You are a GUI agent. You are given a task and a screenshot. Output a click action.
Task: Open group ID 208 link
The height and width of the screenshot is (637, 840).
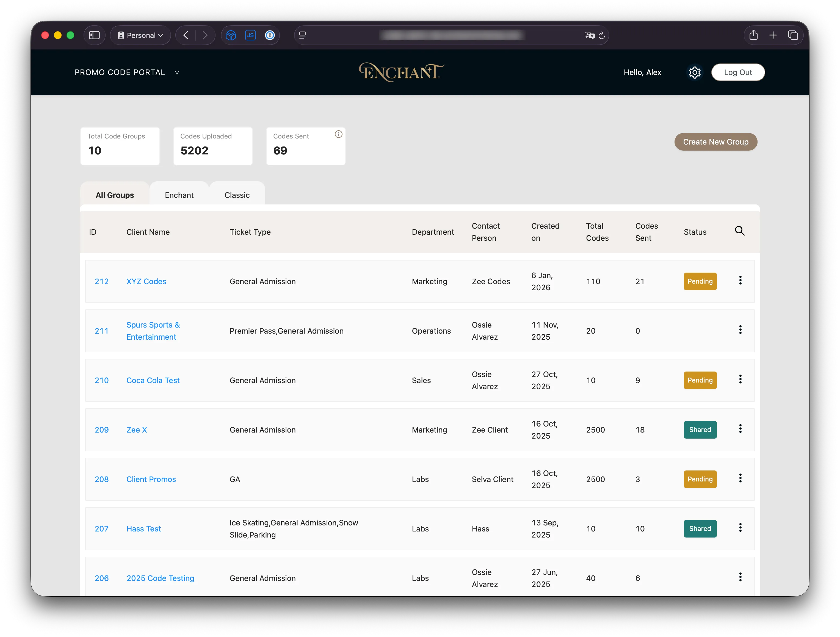[x=101, y=480]
